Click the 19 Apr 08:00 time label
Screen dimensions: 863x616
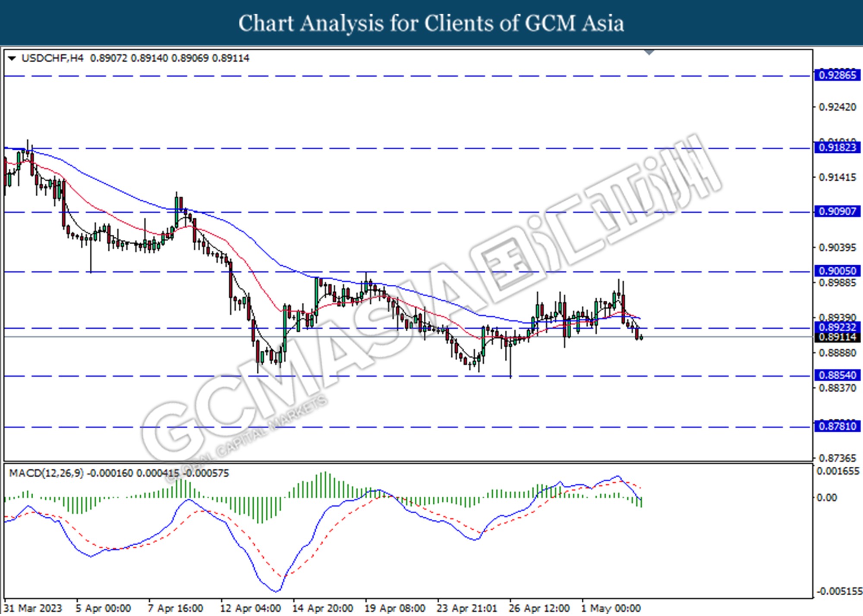tap(395, 608)
